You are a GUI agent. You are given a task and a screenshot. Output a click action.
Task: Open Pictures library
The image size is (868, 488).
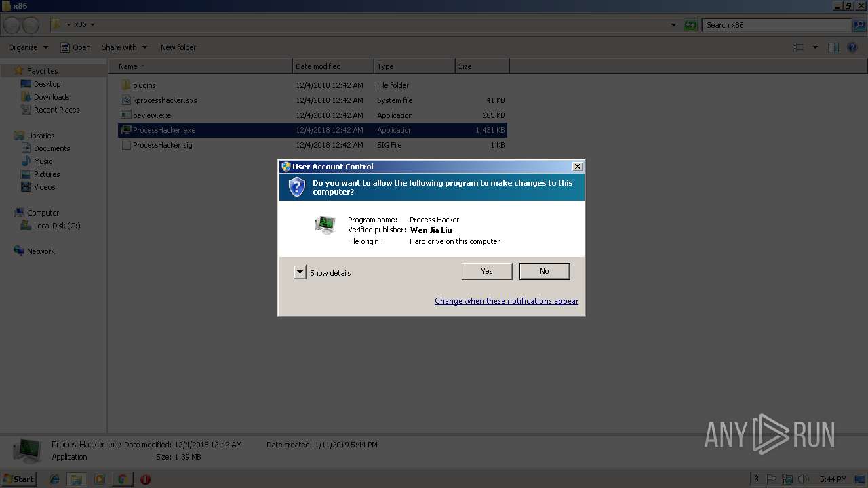pos(47,174)
